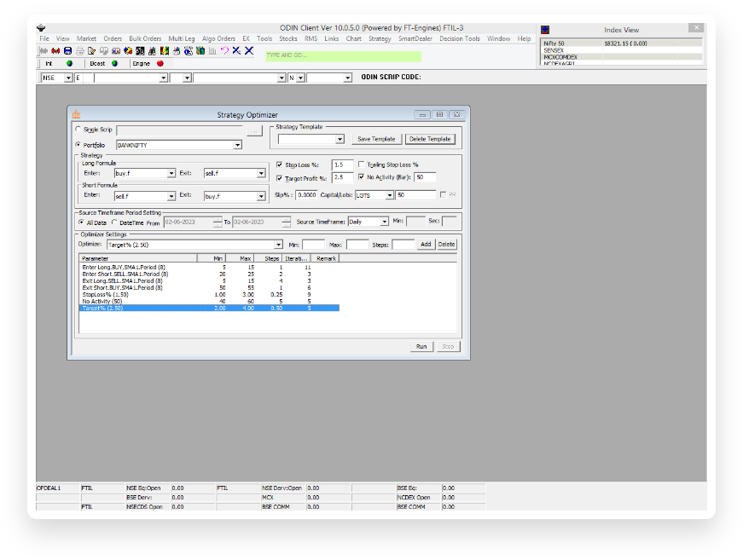Open the Chart menu
743x560 pixels.
(x=353, y=39)
